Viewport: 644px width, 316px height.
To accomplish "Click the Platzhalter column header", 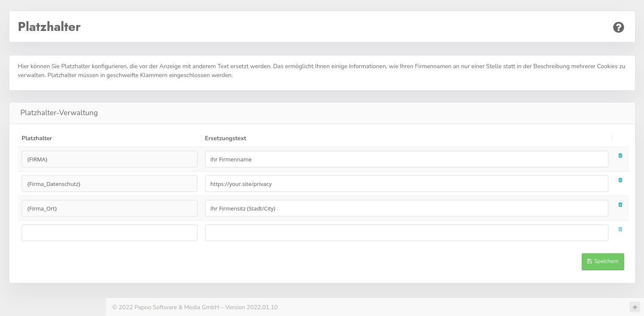I will click(37, 138).
